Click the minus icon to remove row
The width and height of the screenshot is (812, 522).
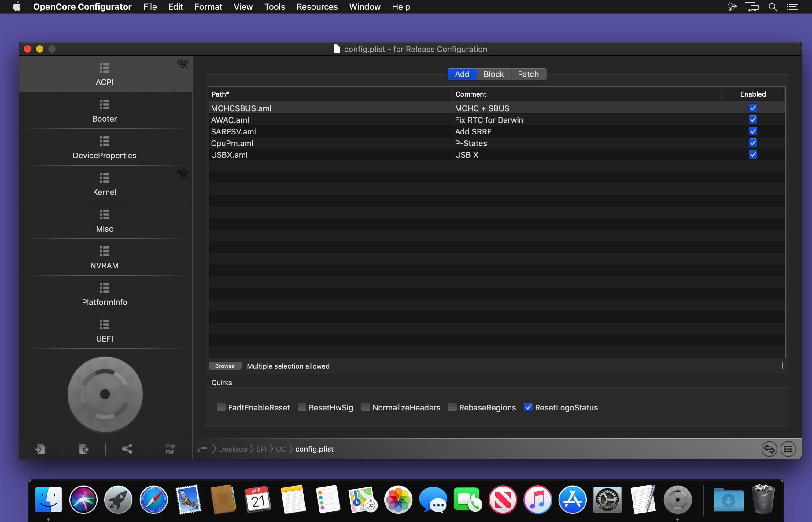pos(773,366)
